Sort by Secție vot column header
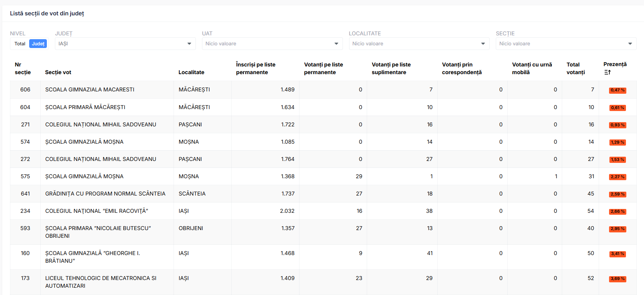The width and height of the screenshot is (644, 295). point(58,72)
